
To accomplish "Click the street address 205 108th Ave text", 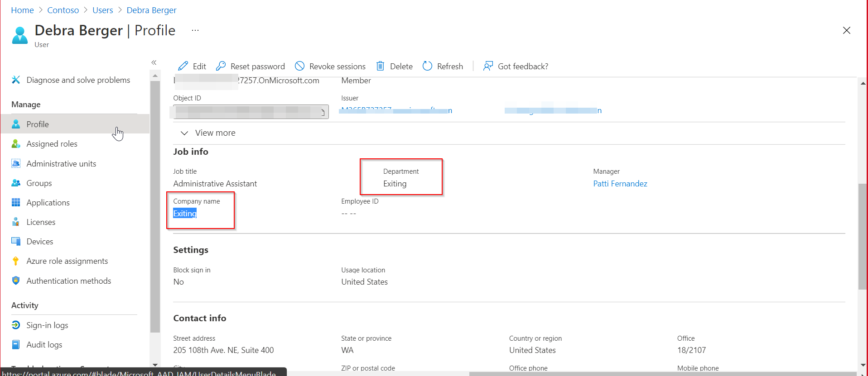I will (223, 350).
